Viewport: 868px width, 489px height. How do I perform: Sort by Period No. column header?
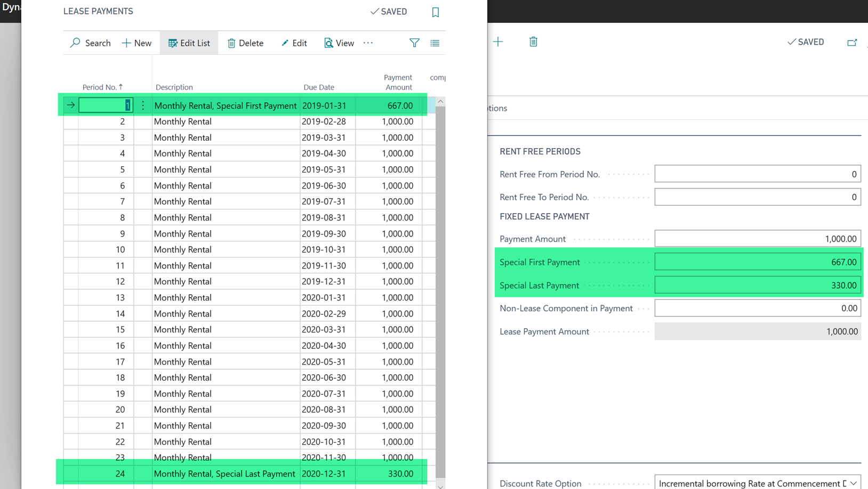coord(102,87)
